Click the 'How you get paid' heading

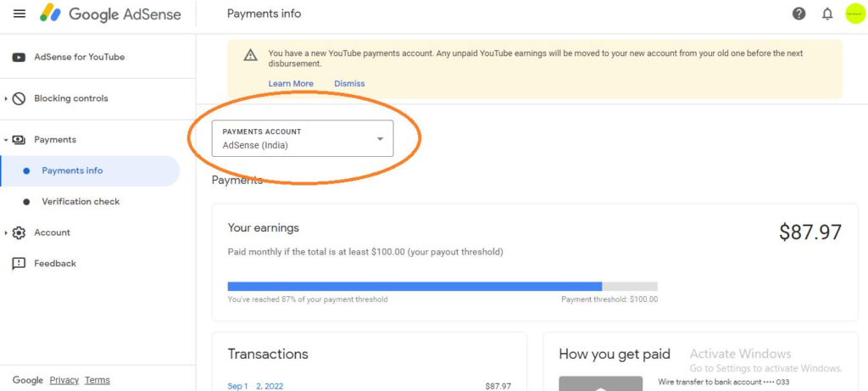(x=615, y=354)
